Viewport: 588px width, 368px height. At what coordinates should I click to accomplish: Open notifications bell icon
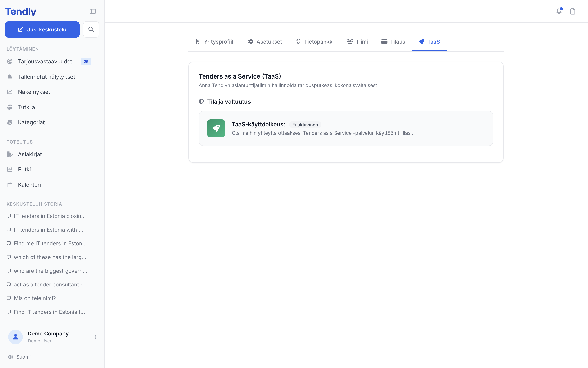pyautogui.click(x=559, y=11)
